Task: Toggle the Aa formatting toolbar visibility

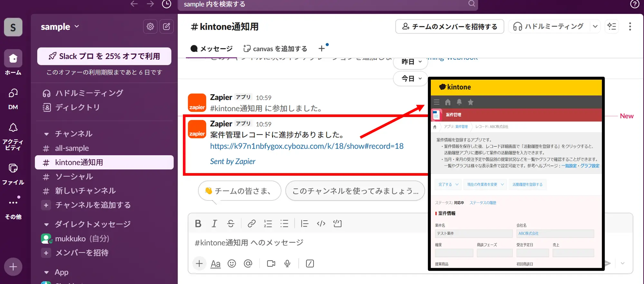Action: tap(215, 264)
